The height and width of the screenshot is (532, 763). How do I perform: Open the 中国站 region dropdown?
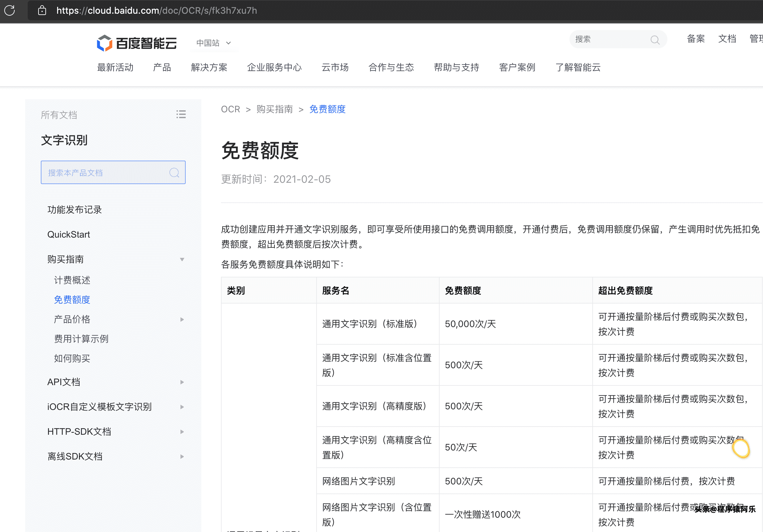pyautogui.click(x=214, y=43)
